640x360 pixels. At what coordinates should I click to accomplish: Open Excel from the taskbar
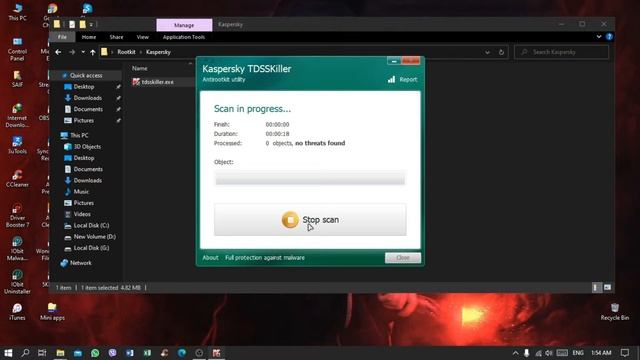(147, 353)
